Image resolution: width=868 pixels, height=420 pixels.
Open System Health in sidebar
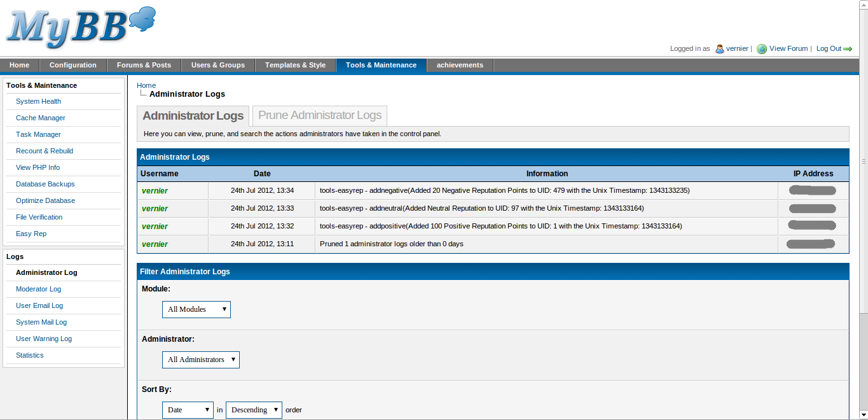(x=38, y=101)
